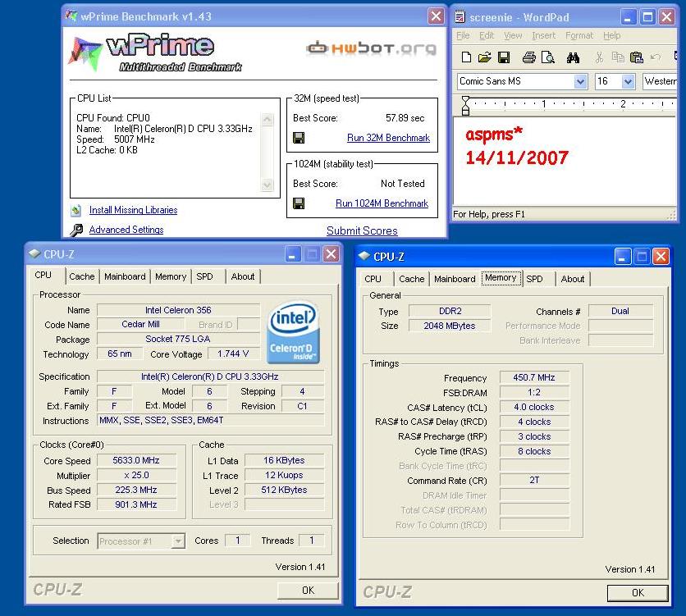The height and width of the screenshot is (616, 686).
Task: Switch to SPD tab in right CPU-Z
Action: pyautogui.click(x=534, y=279)
